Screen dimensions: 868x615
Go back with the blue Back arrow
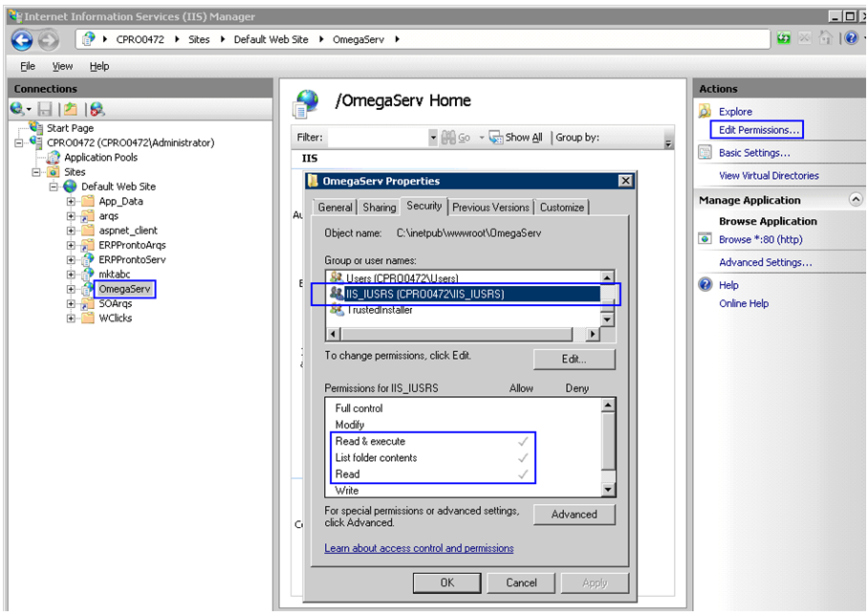22,40
